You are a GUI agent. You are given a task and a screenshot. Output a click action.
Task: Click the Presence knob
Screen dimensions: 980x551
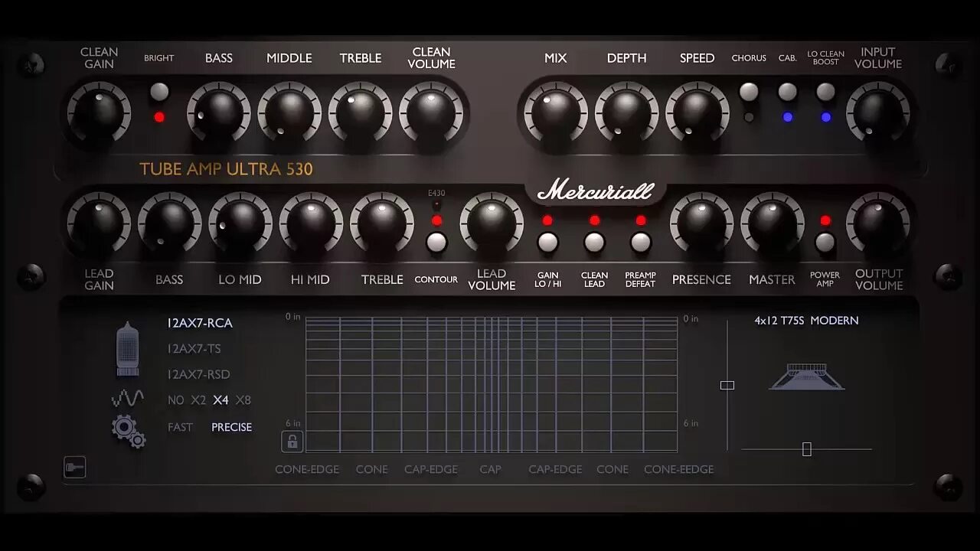pos(701,223)
